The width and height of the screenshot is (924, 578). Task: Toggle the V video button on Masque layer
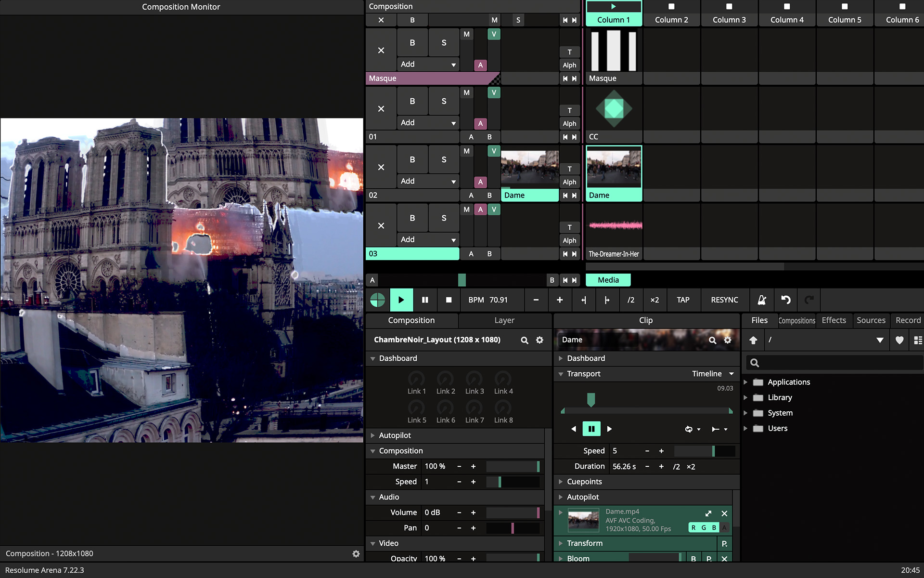(494, 34)
